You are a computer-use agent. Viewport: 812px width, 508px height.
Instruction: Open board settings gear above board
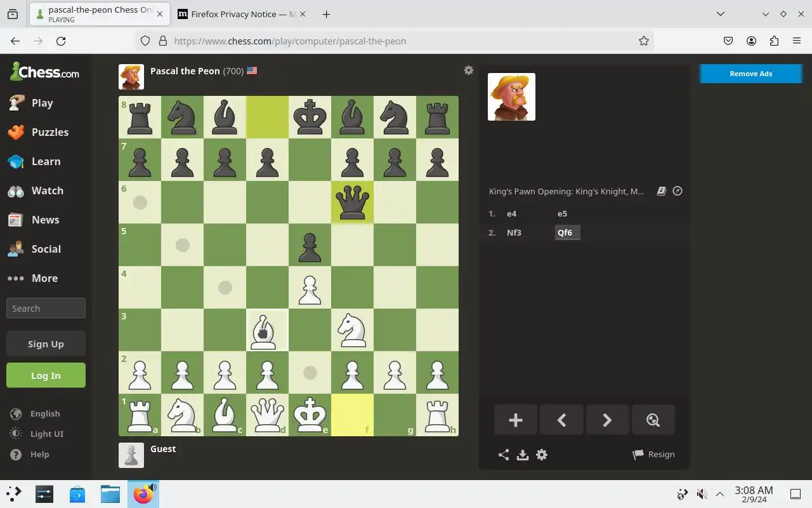point(468,70)
